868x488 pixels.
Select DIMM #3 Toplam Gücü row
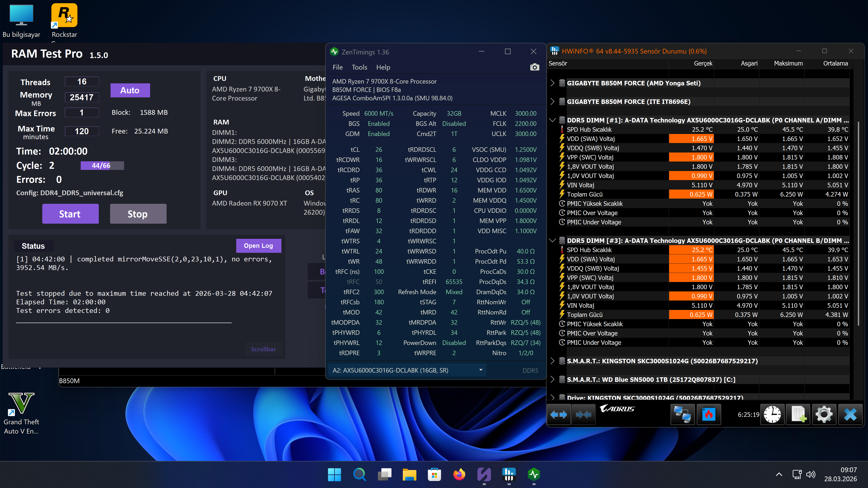pos(704,315)
